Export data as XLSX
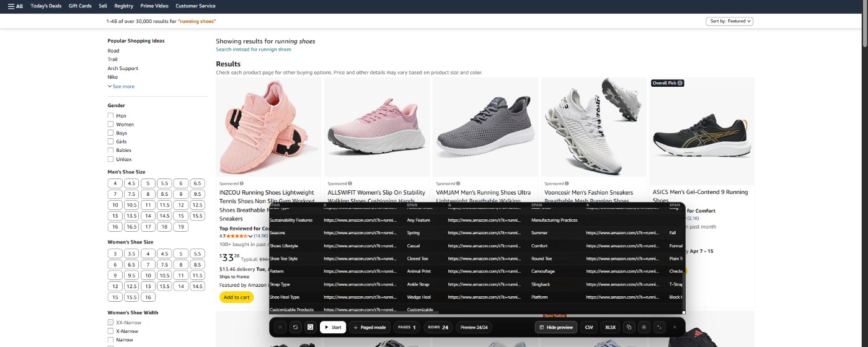868x347 pixels. tap(610, 327)
